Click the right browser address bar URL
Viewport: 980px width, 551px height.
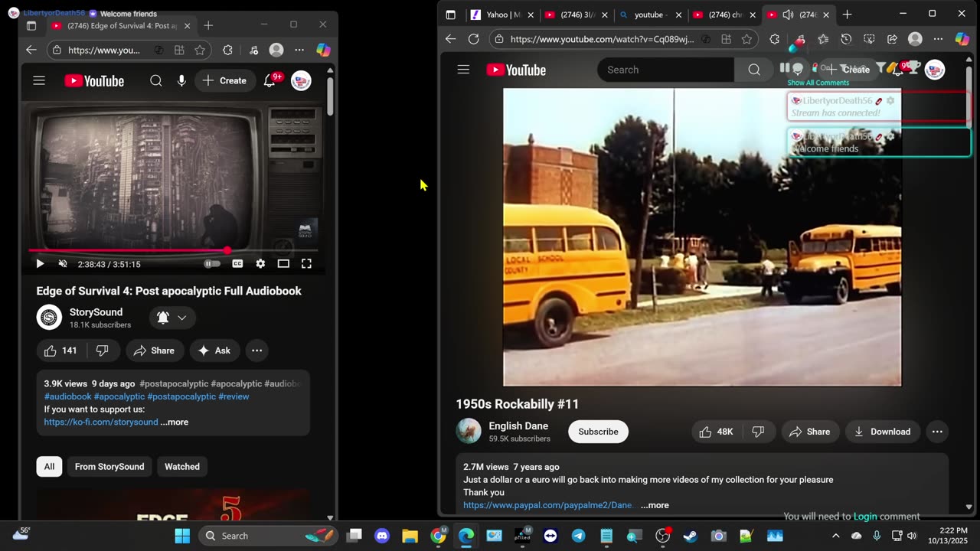tap(602, 39)
